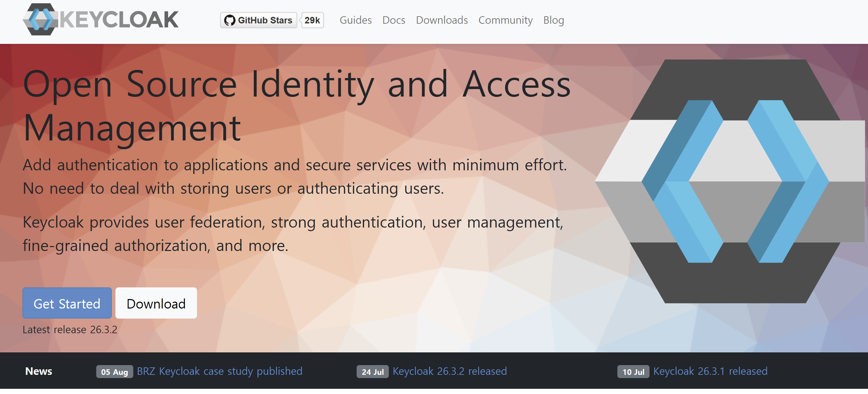Open BRZ Keycloak case study news link
Screen dimensions: 868x394
click(x=219, y=371)
